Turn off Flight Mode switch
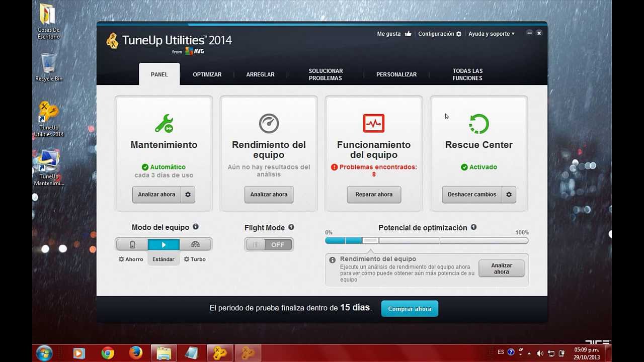The width and height of the screenshot is (644, 362). point(269,244)
